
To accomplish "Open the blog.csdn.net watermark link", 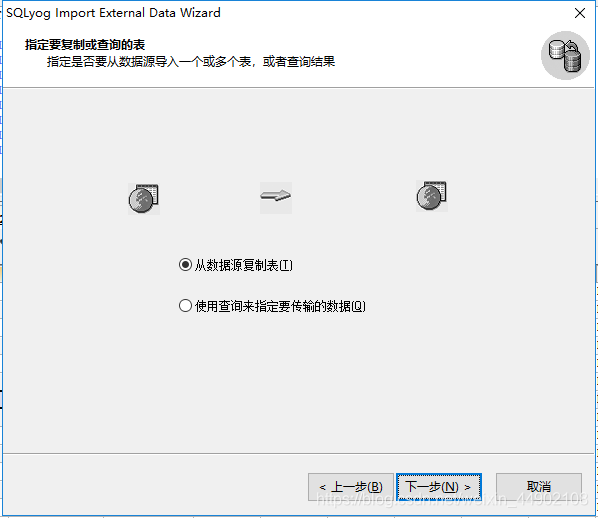I will 452,499.
